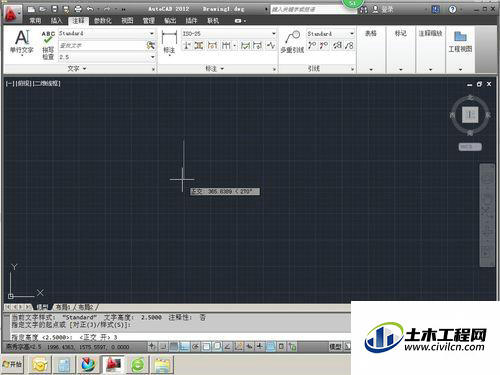The height and width of the screenshot is (375, 500).
Task: Toggle ortho mode in status bar
Action: click(x=184, y=347)
